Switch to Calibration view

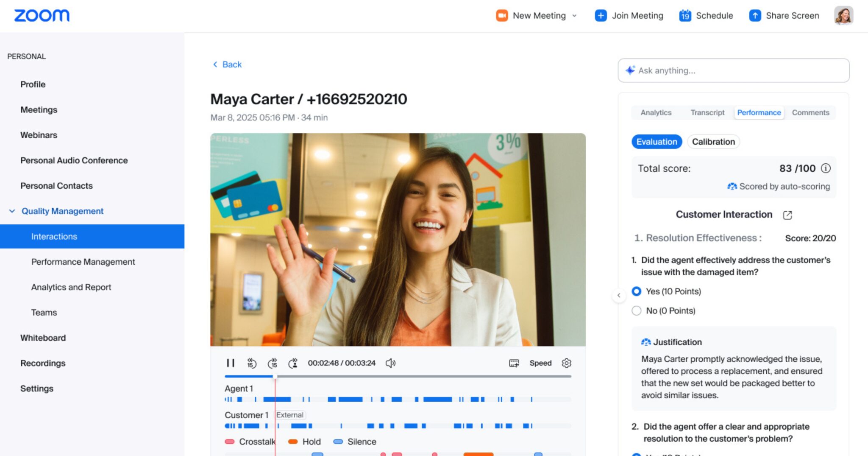point(713,142)
